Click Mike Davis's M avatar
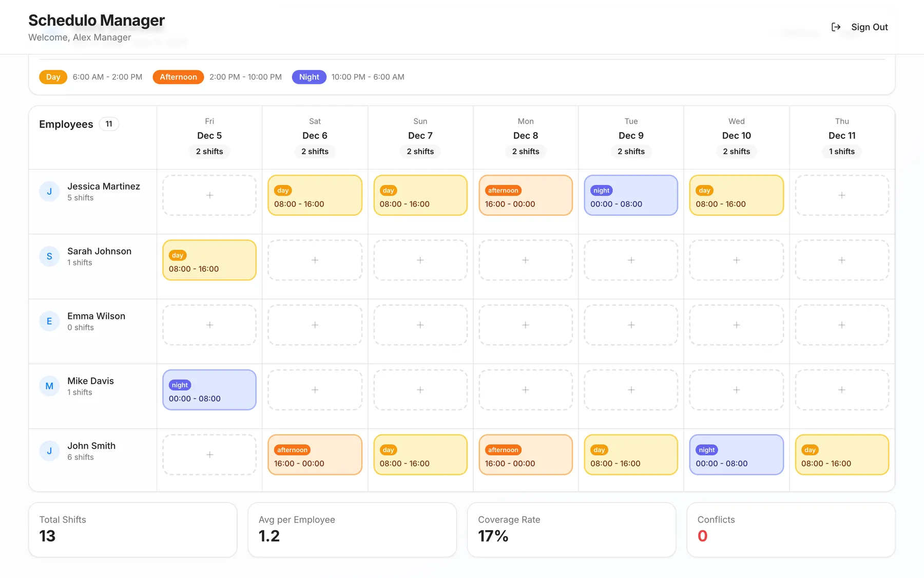 click(x=49, y=386)
